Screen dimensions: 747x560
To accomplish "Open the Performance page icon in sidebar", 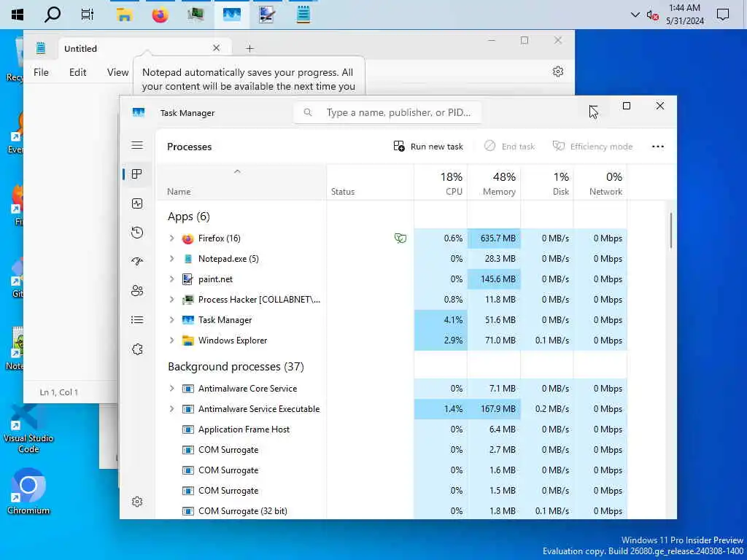I will [137, 204].
